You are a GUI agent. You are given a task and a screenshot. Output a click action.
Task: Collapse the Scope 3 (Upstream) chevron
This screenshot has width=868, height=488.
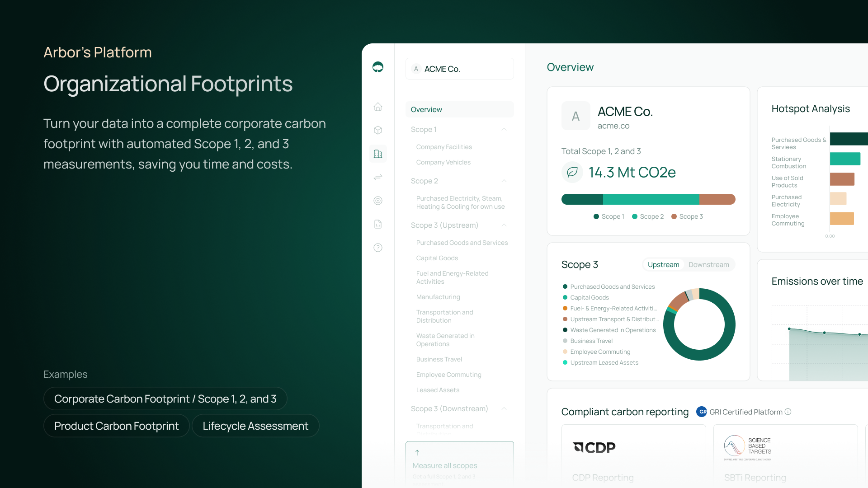504,225
